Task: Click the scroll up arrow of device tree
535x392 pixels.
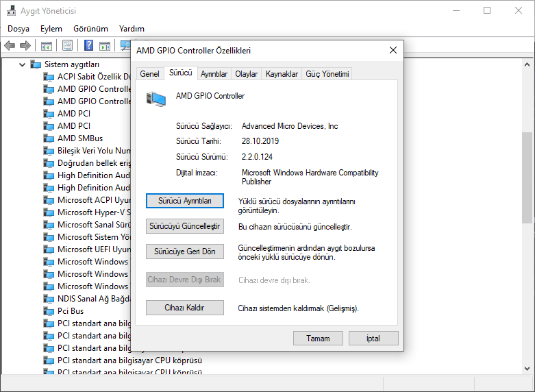Action: 527,64
